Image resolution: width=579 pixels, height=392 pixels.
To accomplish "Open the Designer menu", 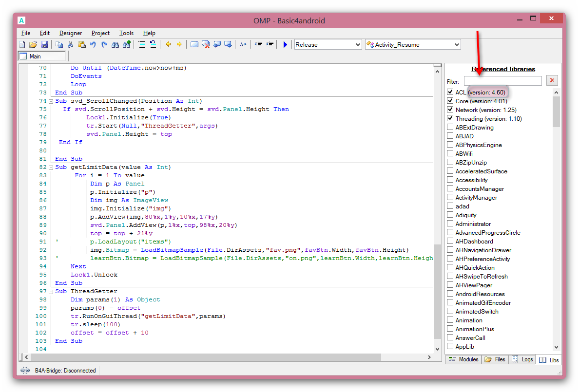I will pyautogui.click(x=71, y=33).
